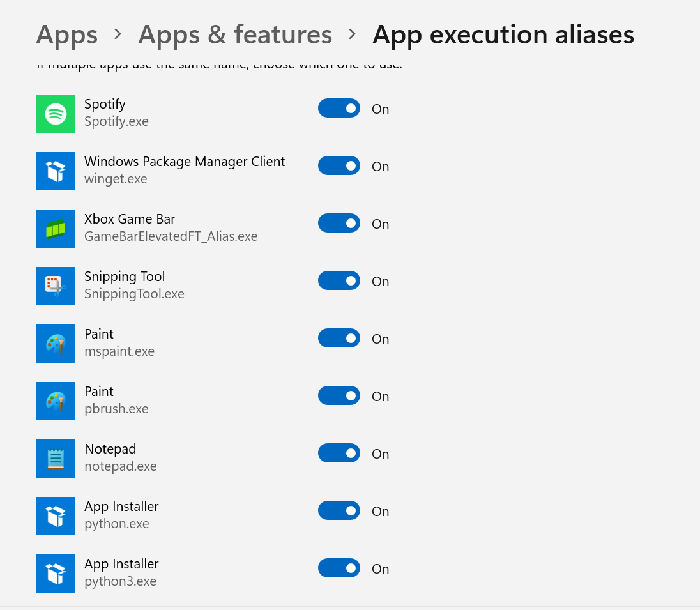
Task: Click the Paint mspaint.exe icon
Action: (56, 344)
